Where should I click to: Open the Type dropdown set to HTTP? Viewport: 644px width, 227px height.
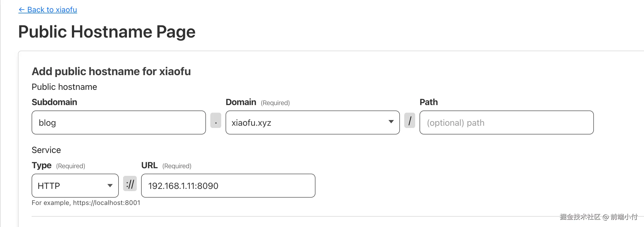(71, 186)
